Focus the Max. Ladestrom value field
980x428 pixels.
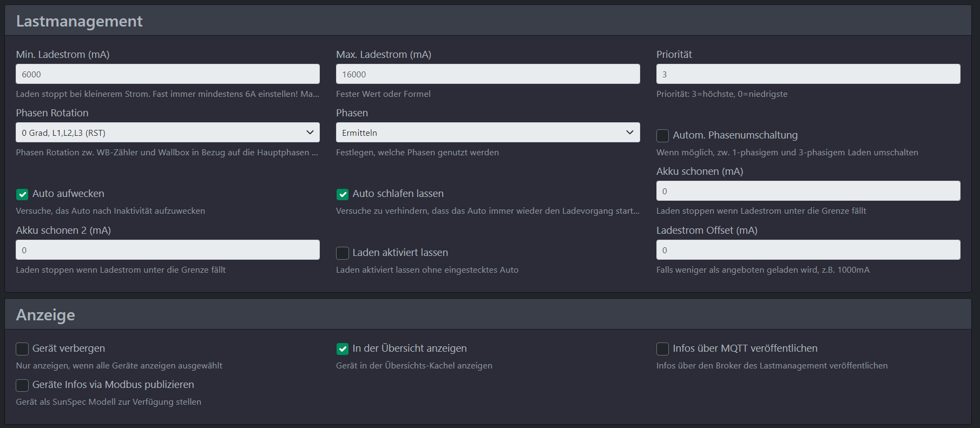coord(488,74)
